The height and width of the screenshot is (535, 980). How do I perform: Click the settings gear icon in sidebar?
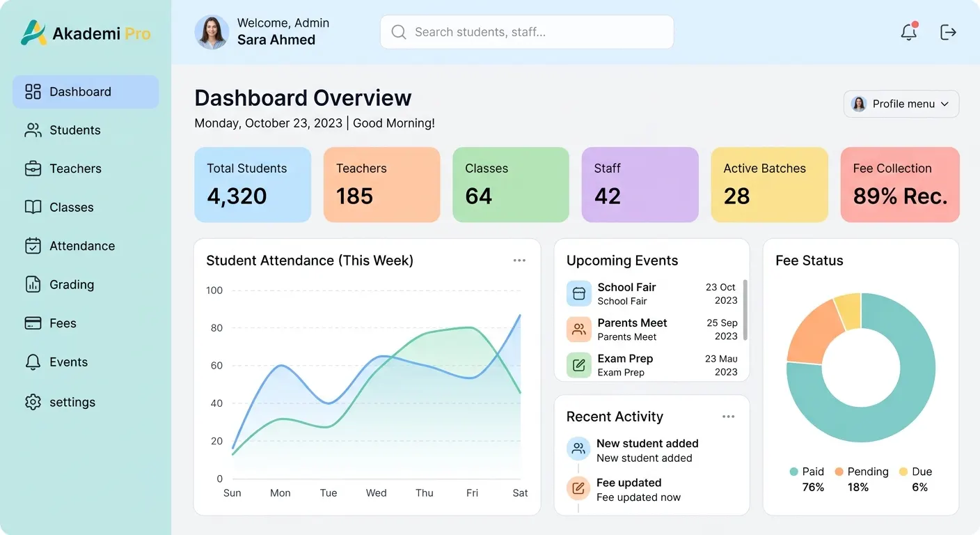tap(33, 402)
